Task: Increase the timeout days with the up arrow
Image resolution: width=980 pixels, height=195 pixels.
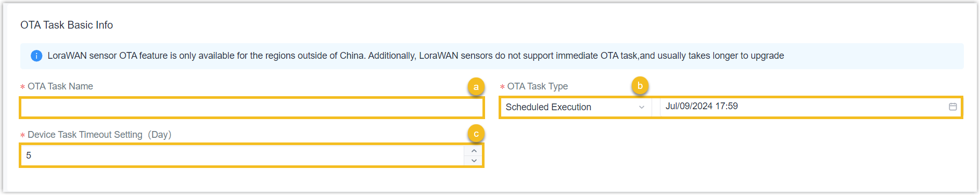Action: (x=474, y=151)
